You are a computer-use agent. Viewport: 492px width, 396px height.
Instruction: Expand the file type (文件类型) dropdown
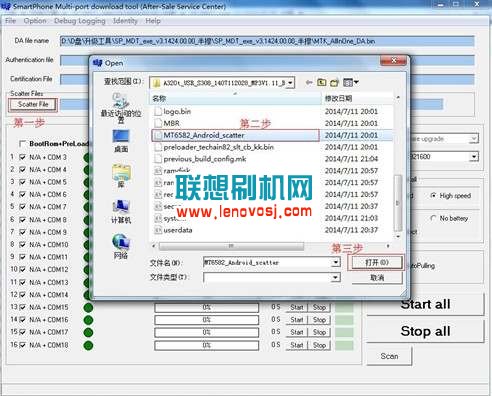click(336, 277)
